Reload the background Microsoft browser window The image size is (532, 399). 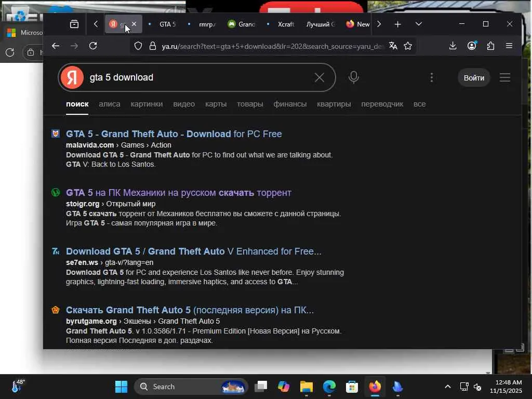(10, 52)
